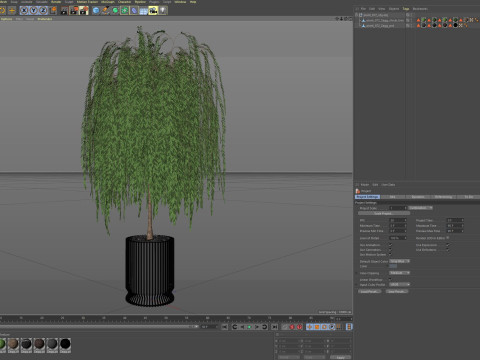Click the green Array modeling icon
The image size is (480, 360).
pyautogui.click(x=124, y=10)
